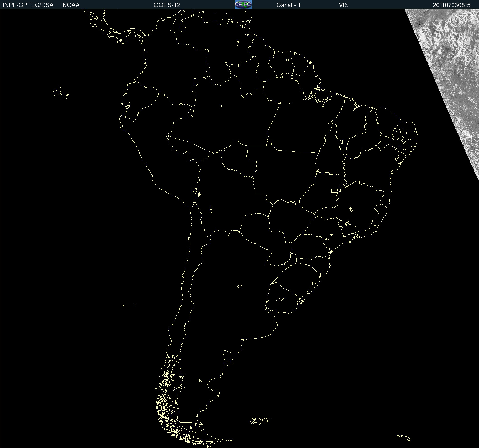The image size is (479, 448).
Task: Click the GOES-12 satellite label
Action: click(x=167, y=5)
